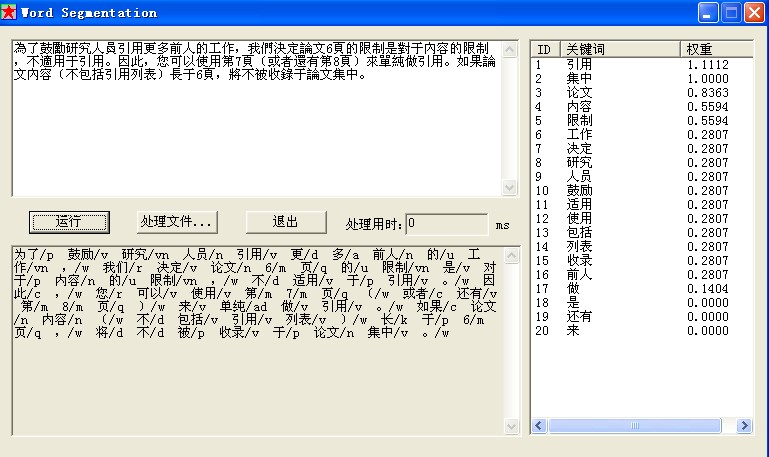The height and width of the screenshot is (457, 769).
Task: Click the 运行 button
Action: [69, 222]
